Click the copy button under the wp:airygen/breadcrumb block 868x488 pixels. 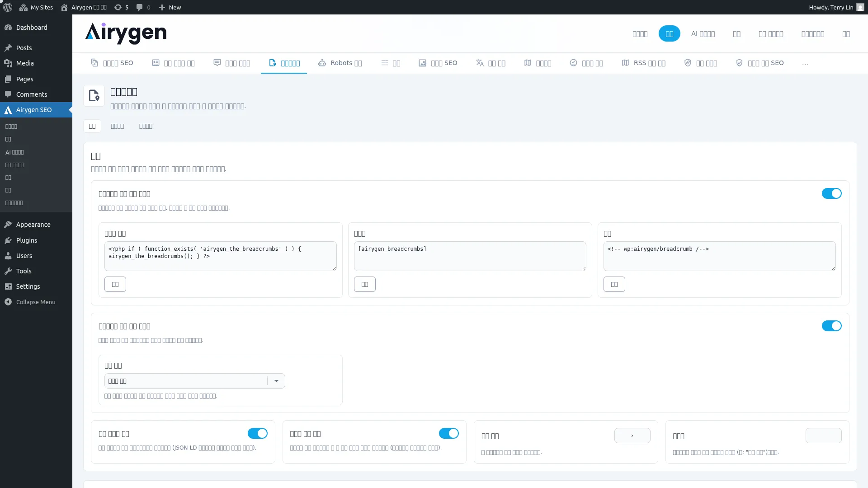(x=614, y=284)
